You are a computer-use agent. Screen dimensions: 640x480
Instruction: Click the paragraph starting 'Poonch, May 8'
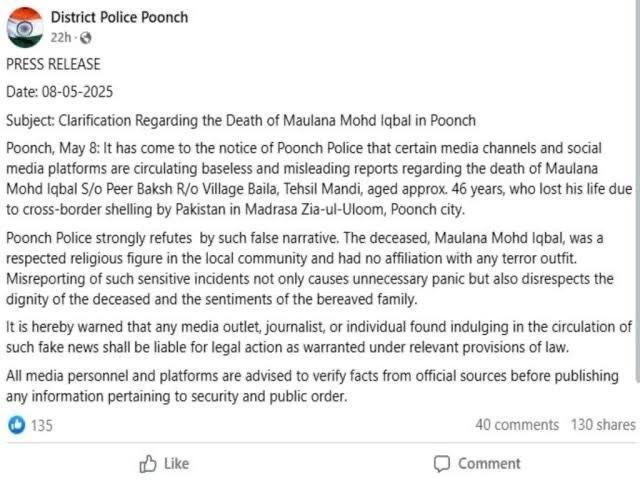319,178
